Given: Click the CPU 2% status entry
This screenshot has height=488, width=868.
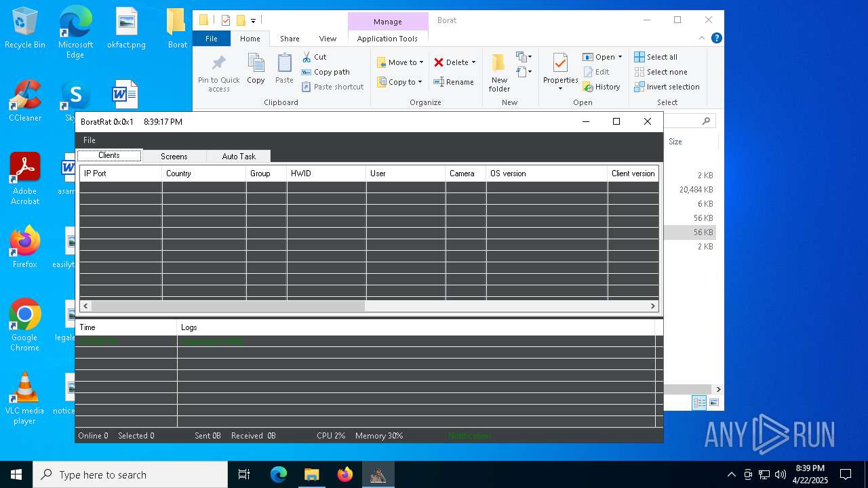Looking at the screenshot, I should click(331, 436).
